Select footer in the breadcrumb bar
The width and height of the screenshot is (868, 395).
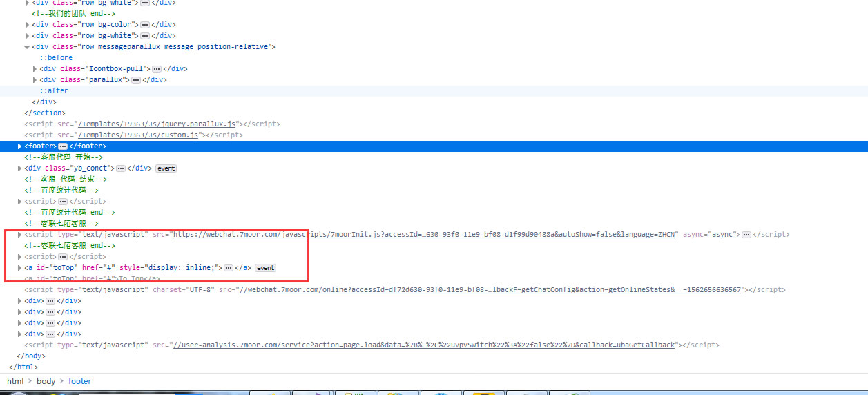[80, 381]
